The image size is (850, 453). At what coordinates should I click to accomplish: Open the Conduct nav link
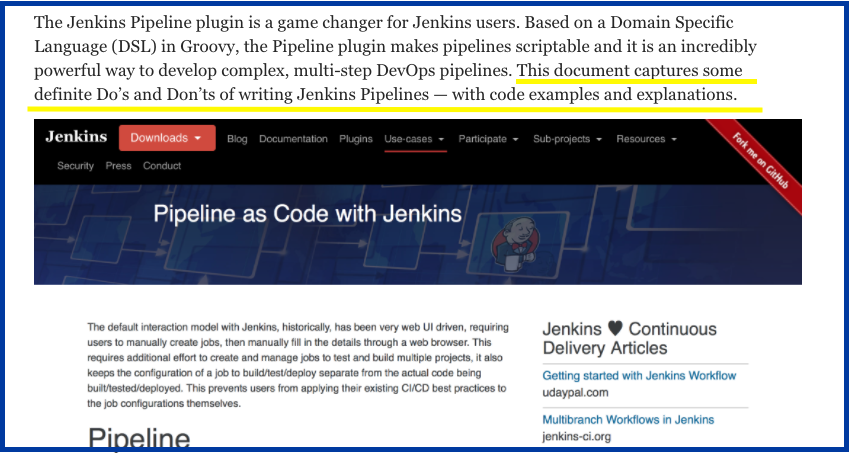(162, 166)
